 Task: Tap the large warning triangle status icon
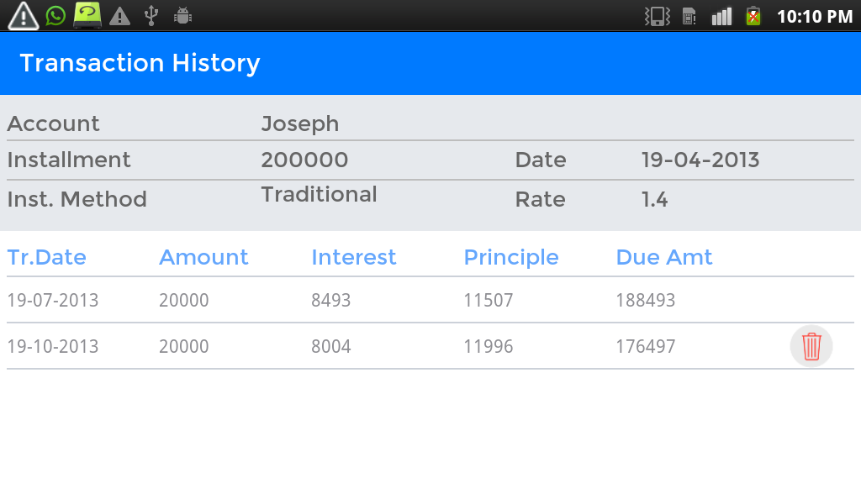click(23, 15)
